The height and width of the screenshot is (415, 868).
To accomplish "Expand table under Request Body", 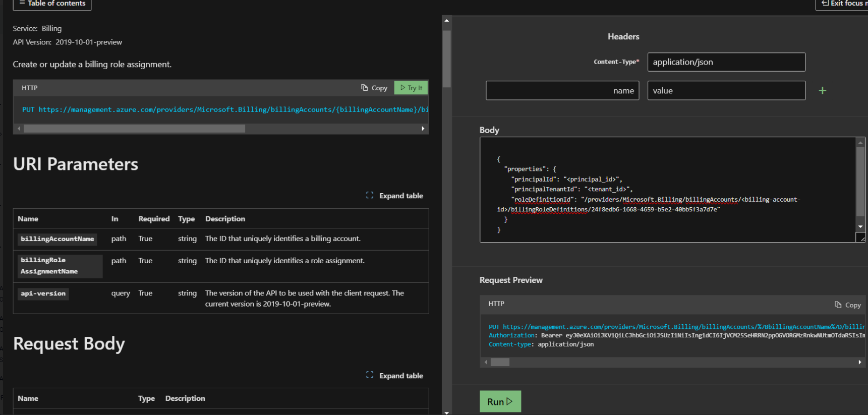I will (x=395, y=376).
